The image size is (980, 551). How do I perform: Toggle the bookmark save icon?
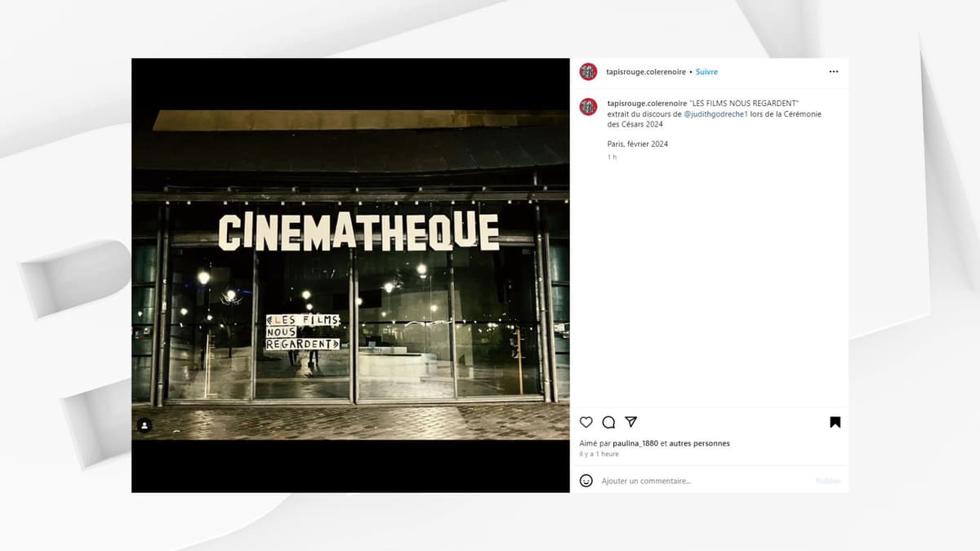click(x=835, y=422)
